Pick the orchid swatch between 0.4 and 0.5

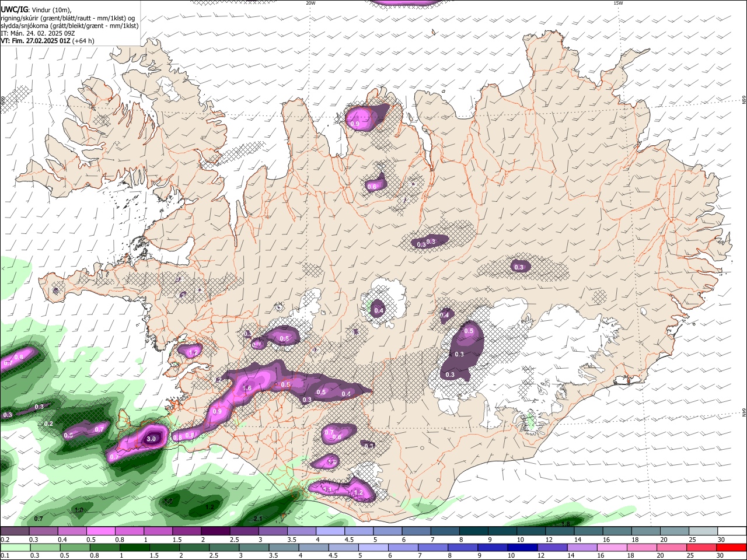pyautogui.click(x=72, y=531)
